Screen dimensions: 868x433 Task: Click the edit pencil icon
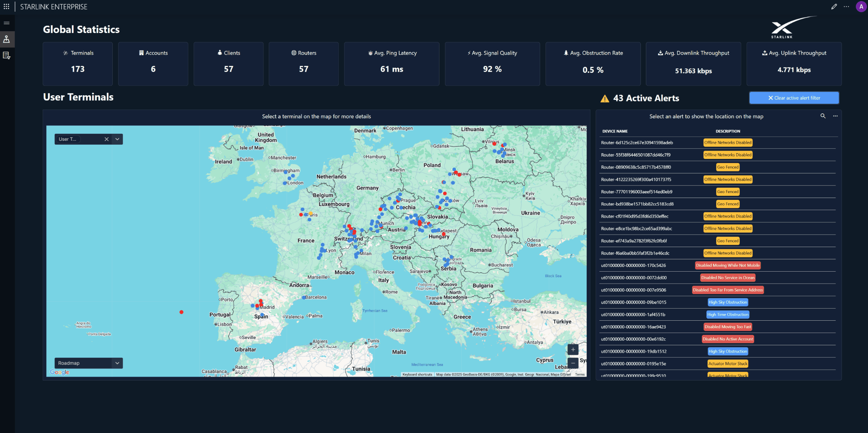pos(834,6)
